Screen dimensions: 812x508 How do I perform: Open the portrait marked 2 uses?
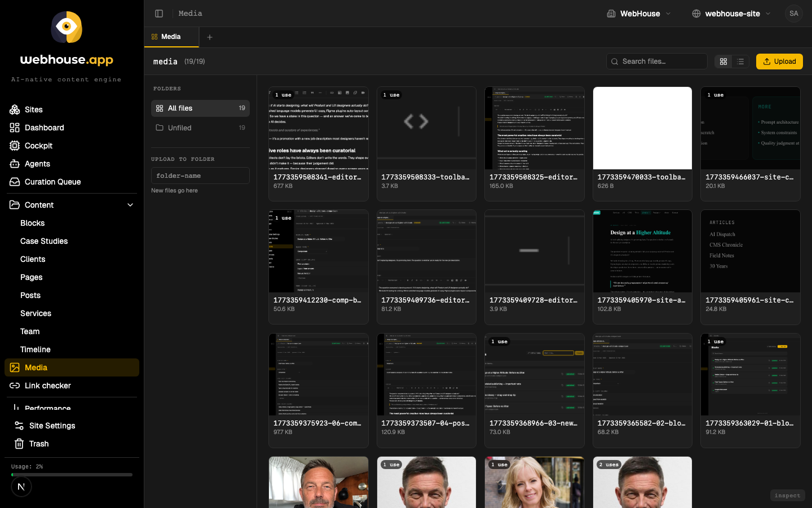click(x=642, y=482)
